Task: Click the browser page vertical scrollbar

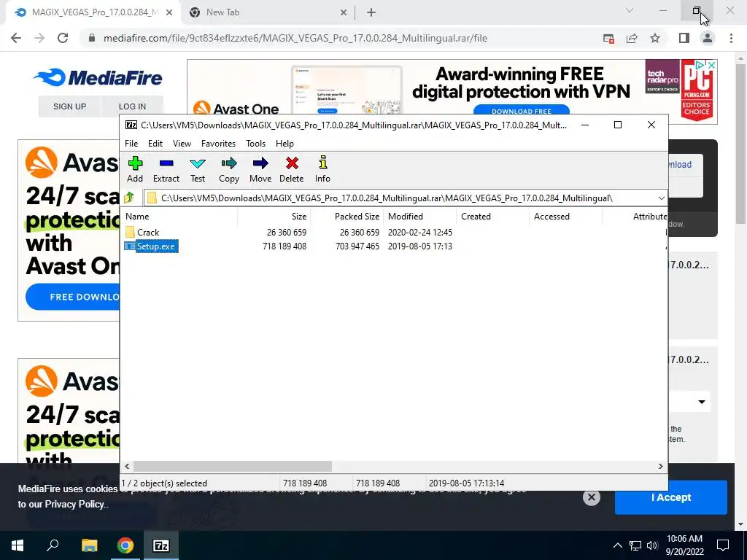Action: click(740, 143)
